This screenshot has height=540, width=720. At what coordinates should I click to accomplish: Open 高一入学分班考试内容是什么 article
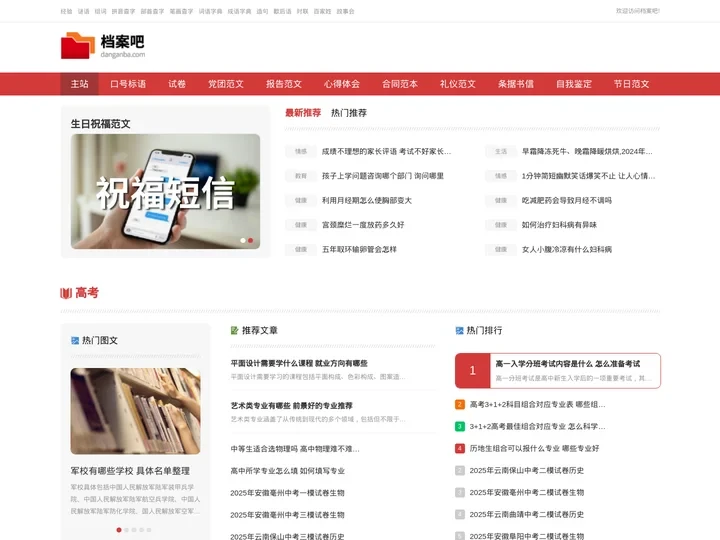pos(568,364)
